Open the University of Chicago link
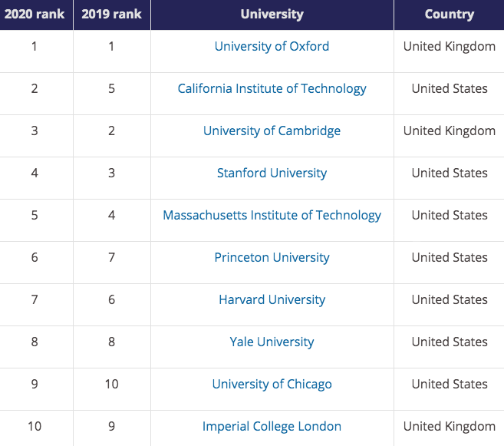The image size is (504, 446). pos(272,384)
